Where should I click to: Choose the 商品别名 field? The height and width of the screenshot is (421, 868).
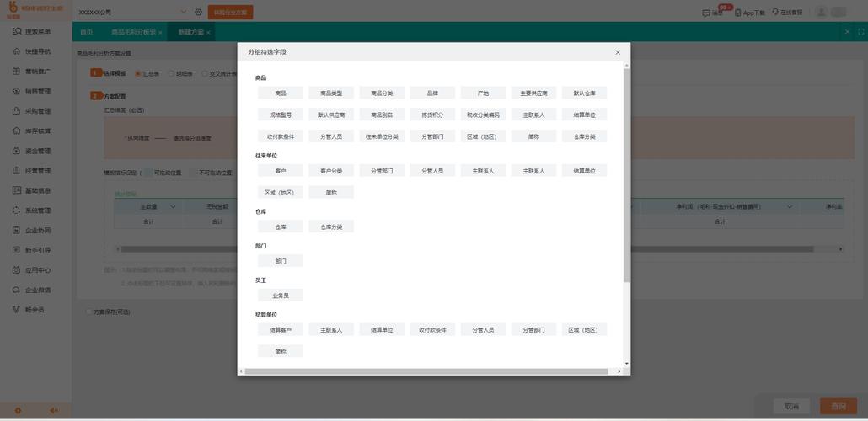tap(382, 115)
